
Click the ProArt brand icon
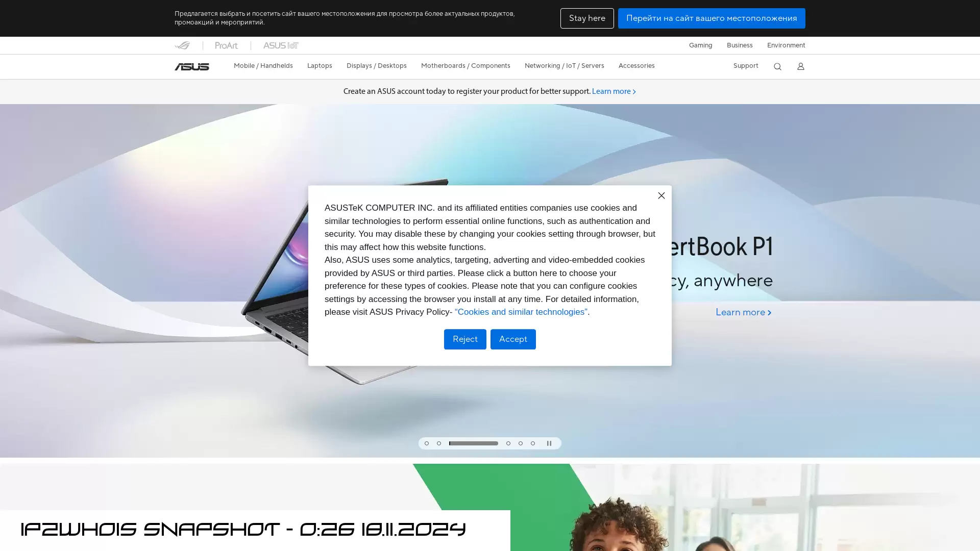pos(227,45)
